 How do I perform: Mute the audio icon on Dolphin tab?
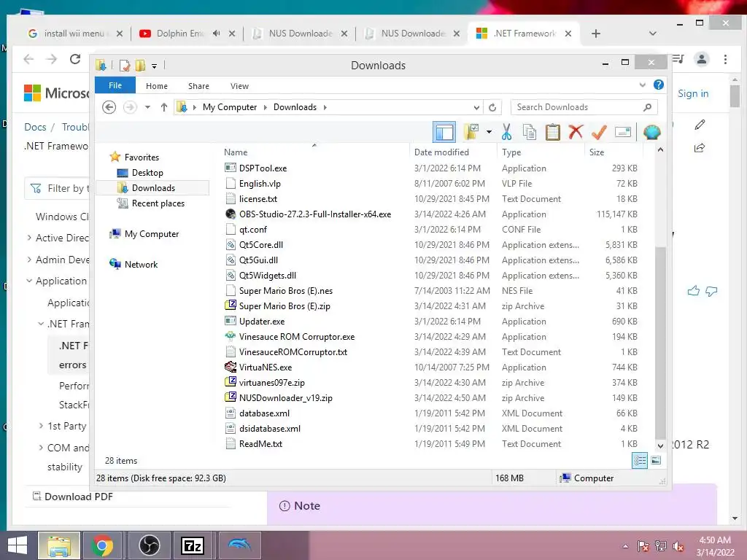[x=216, y=34]
